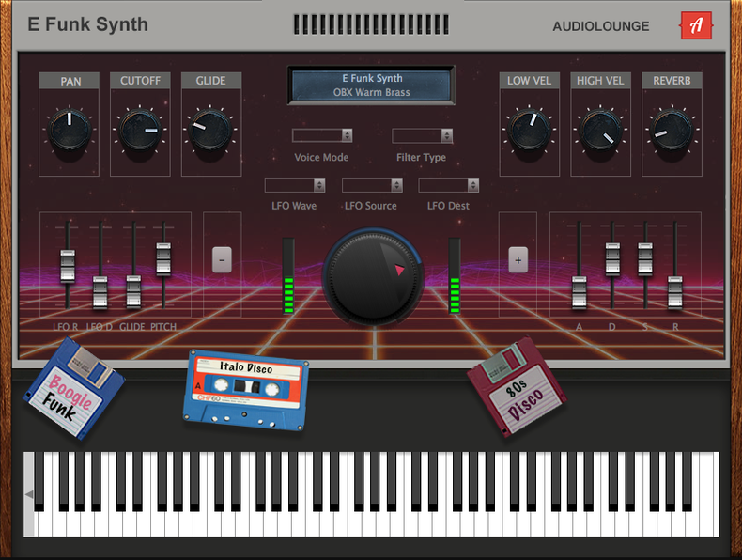Open the Voice Mode dropdown

(x=322, y=135)
